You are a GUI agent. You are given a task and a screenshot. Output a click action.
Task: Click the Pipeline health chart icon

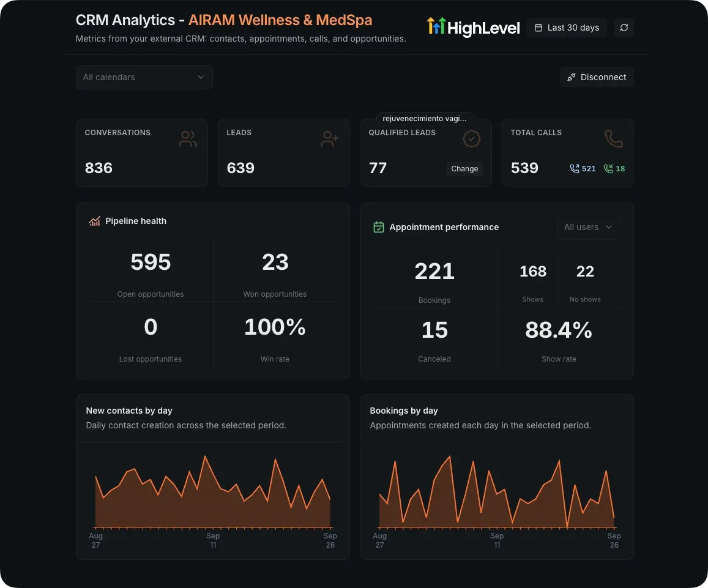click(x=95, y=221)
